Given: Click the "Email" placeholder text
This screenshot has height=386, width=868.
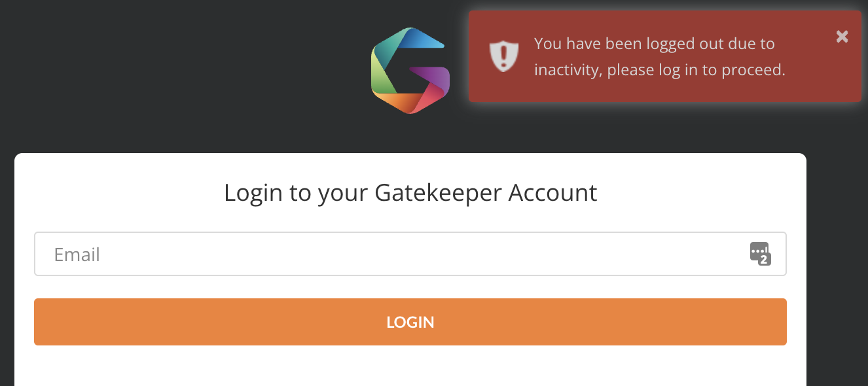Looking at the screenshot, I should (x=77, y=254).
